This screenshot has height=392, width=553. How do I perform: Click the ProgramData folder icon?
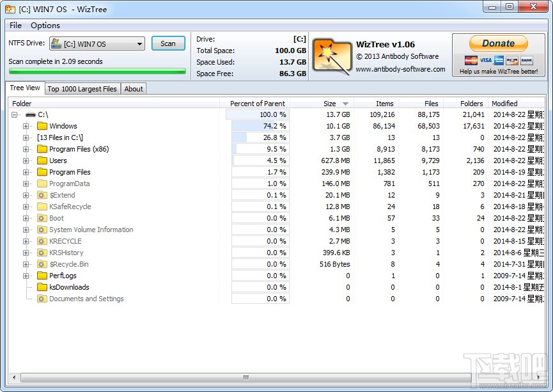[42, 184]
